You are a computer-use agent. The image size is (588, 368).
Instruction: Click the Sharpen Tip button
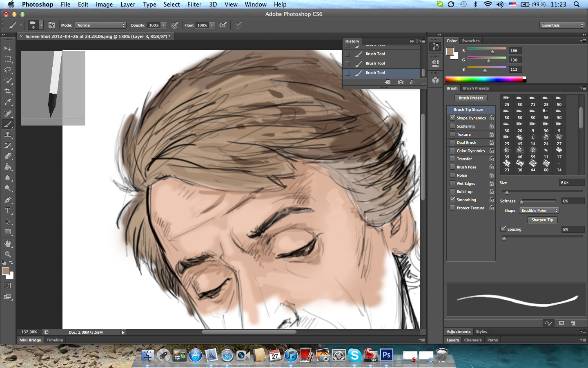[542, 220]
